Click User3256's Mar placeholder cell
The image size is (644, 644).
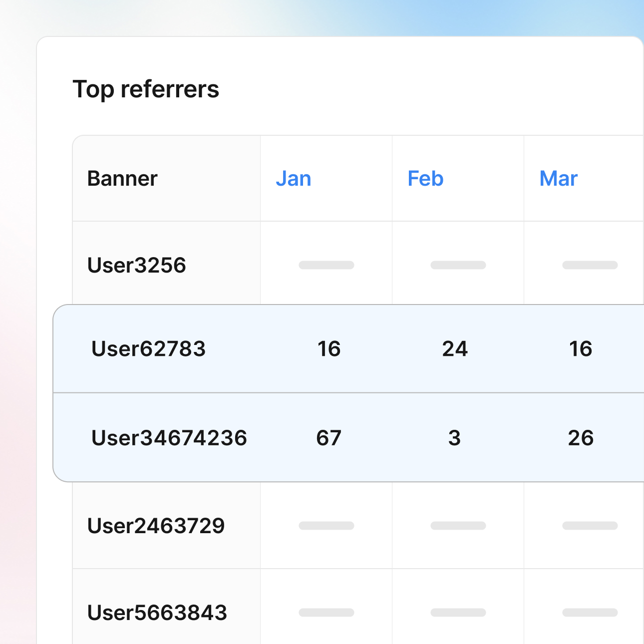pyautogui.click(x=590, y=265)
